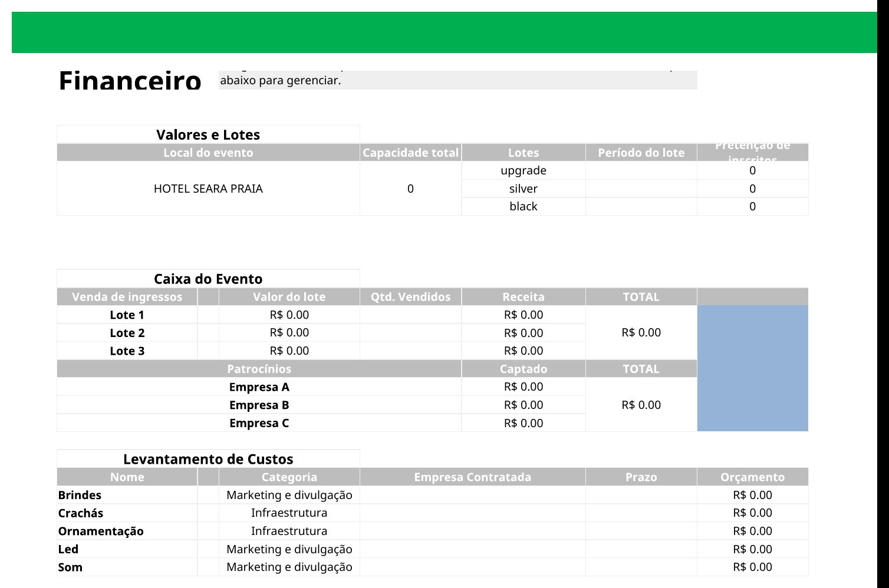
Task: Click the Caixa do Evento heading
Action: click(208, 279)
